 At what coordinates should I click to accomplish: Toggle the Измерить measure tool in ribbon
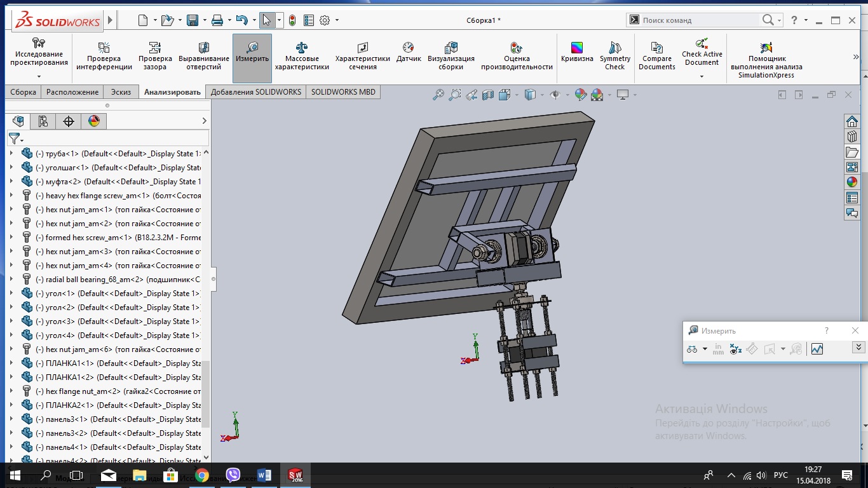tap(252, 58)
